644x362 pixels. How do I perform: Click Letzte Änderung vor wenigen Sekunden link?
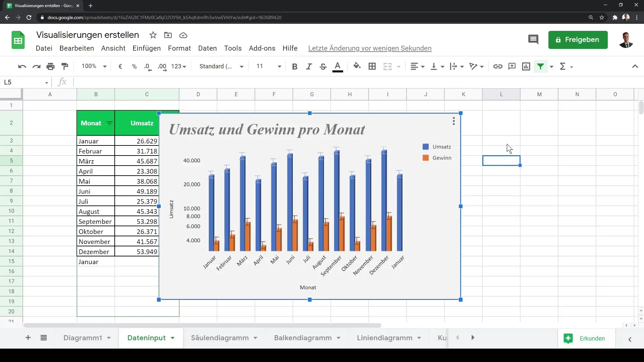[x=370, y=48]
